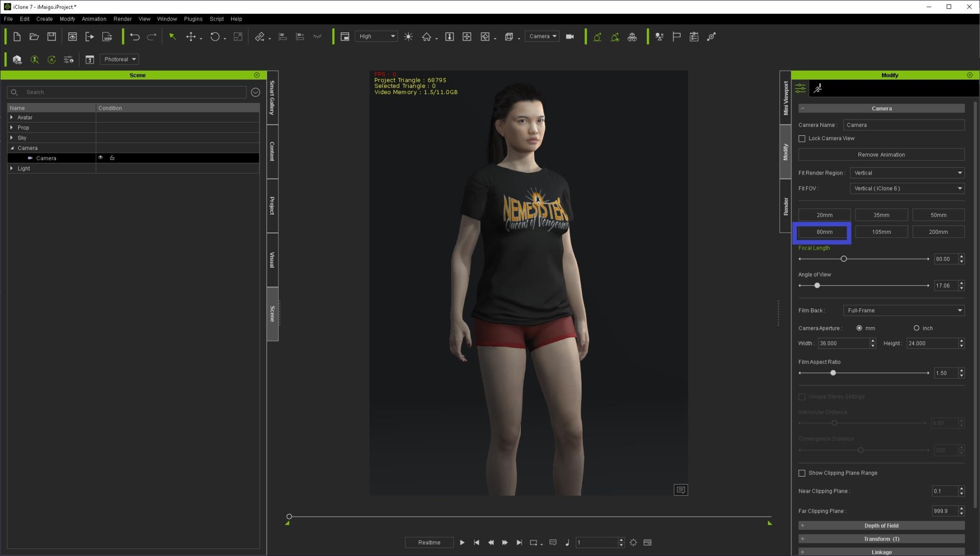Set lens to 35mm preset
Viewport: 980px width, 556px height.
881,215
